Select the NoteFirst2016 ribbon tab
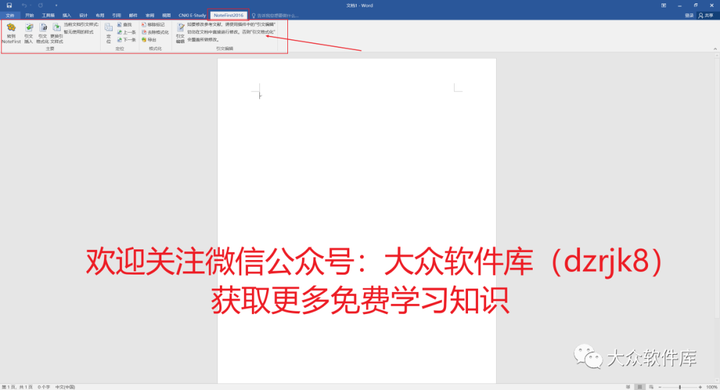The height and width of the screenshot is (390, 720). [229, 15]
